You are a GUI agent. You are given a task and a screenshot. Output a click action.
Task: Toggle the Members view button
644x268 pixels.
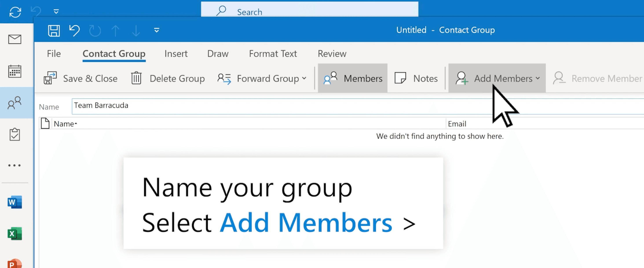point(353,79)
